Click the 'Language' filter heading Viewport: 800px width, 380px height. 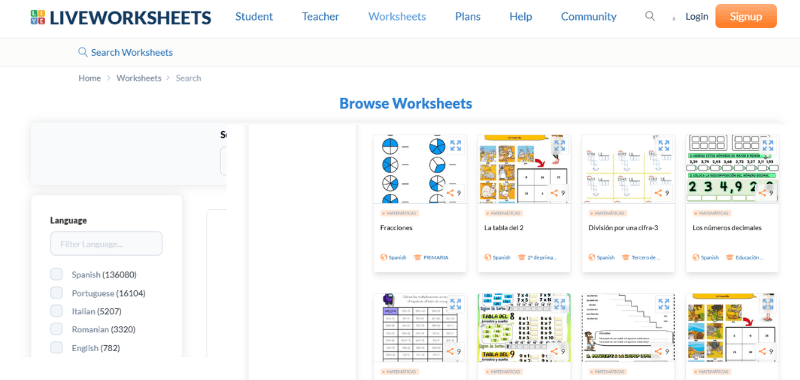(68, 220)
